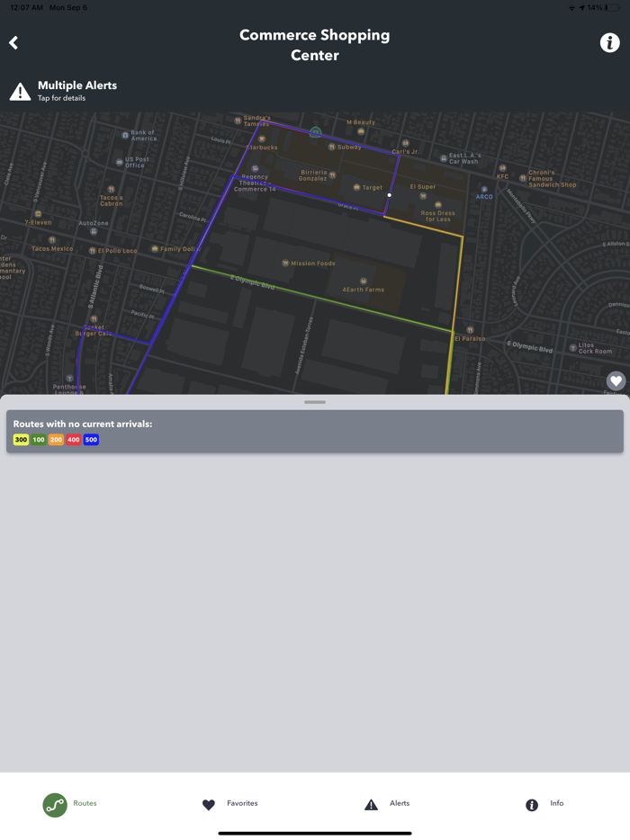The height and width of the screenshot is (840, 630).
Task: Select the red 400 route badge
Action: pyautogui.click(x=74, y=440)
